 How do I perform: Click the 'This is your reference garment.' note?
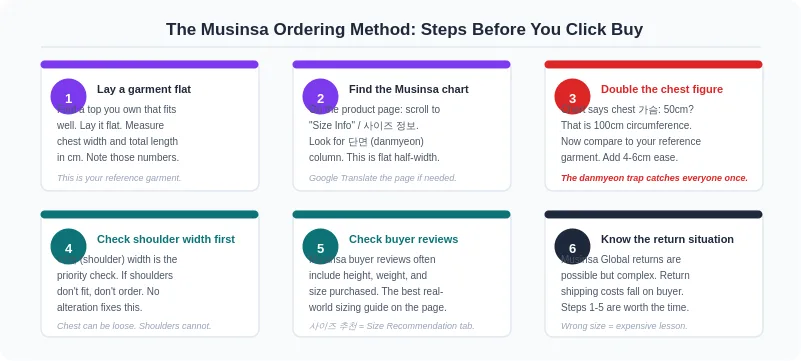click(119, 178)
